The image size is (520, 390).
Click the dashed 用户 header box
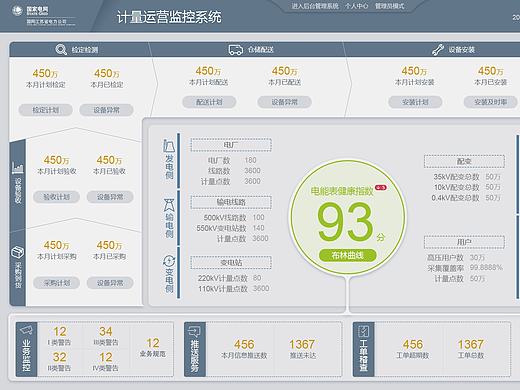(x=464, y=242)
